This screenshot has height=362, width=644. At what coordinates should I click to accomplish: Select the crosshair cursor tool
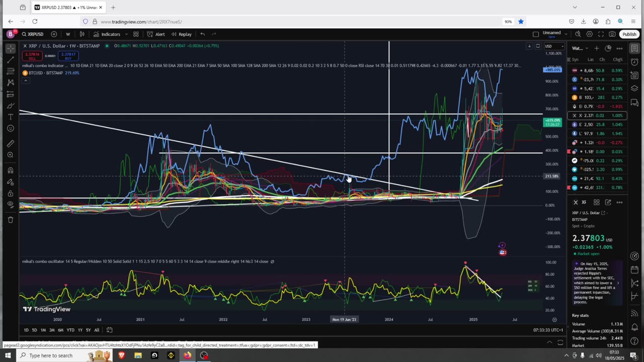[11, 49]
